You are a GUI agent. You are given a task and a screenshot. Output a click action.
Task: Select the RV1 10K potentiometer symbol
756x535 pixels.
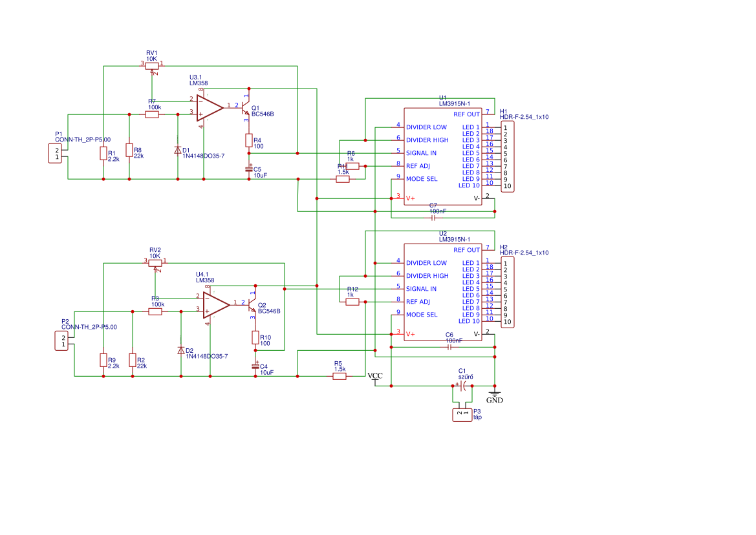pos(152,67)
